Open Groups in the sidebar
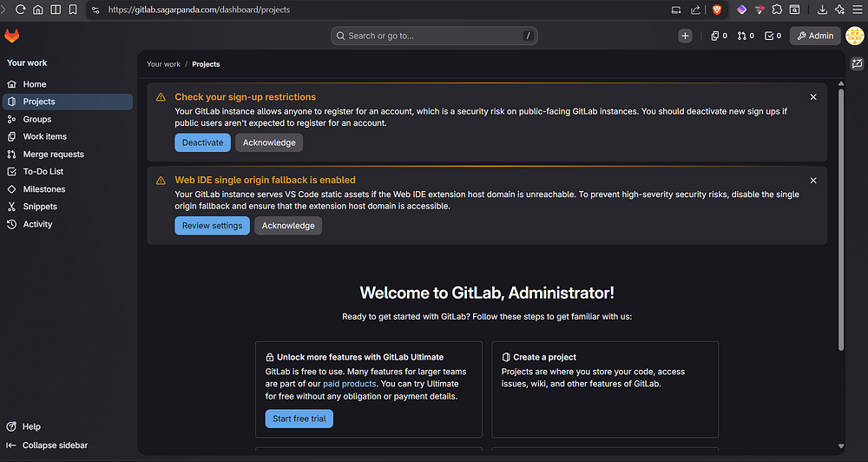 click(x=37, y=119)
